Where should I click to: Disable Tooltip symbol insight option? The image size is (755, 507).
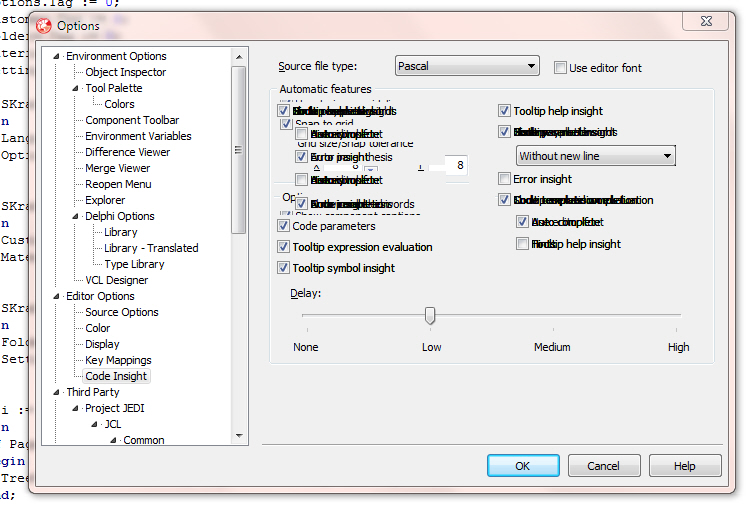[284, 268]
